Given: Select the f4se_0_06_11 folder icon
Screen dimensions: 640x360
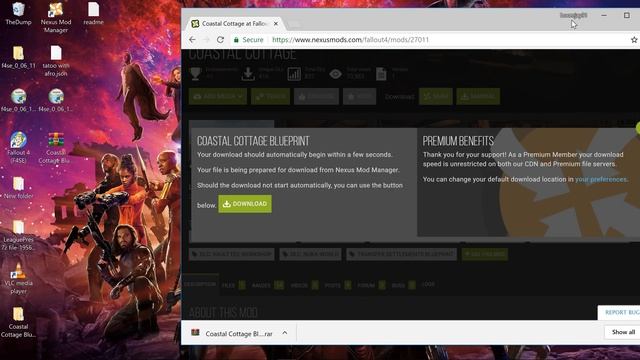Looking at the screenshot, I should click(x=18, y=57).
